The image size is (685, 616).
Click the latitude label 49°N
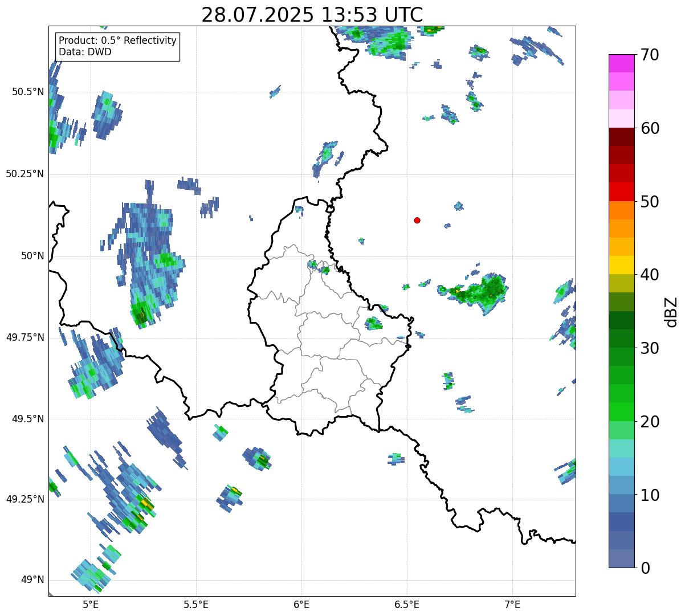point(32,580)
